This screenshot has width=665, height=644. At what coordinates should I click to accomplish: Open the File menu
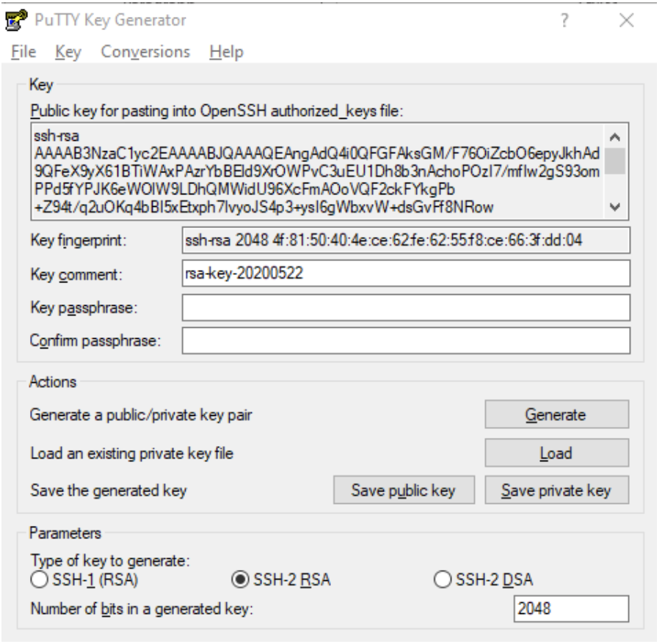23,51
